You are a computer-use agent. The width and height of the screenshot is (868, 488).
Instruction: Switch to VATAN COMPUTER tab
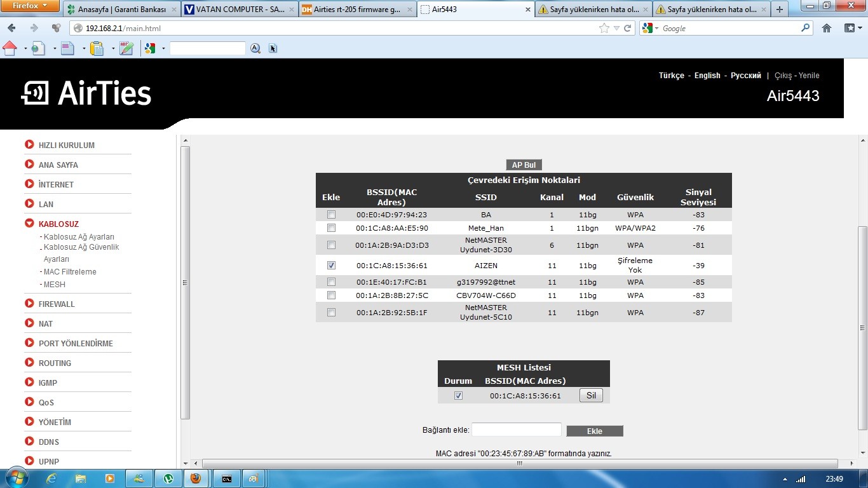tap(240, 10)
